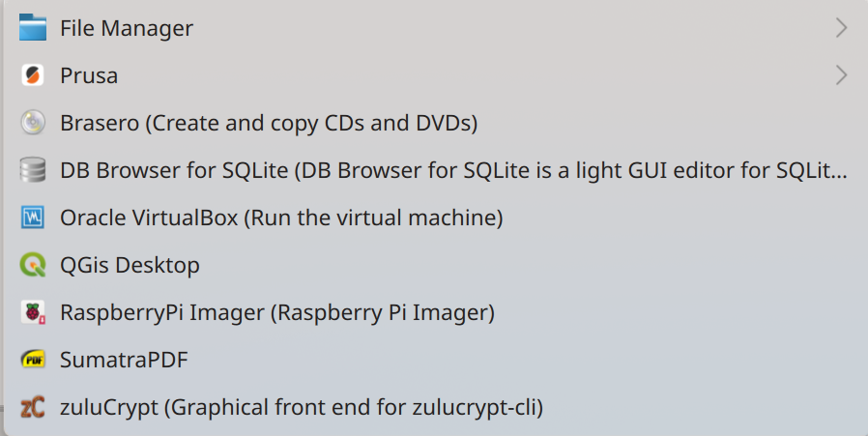868x436 pixels.
Task: Launch Brasero to create CDs and DVDs
Action: point(434,123)
